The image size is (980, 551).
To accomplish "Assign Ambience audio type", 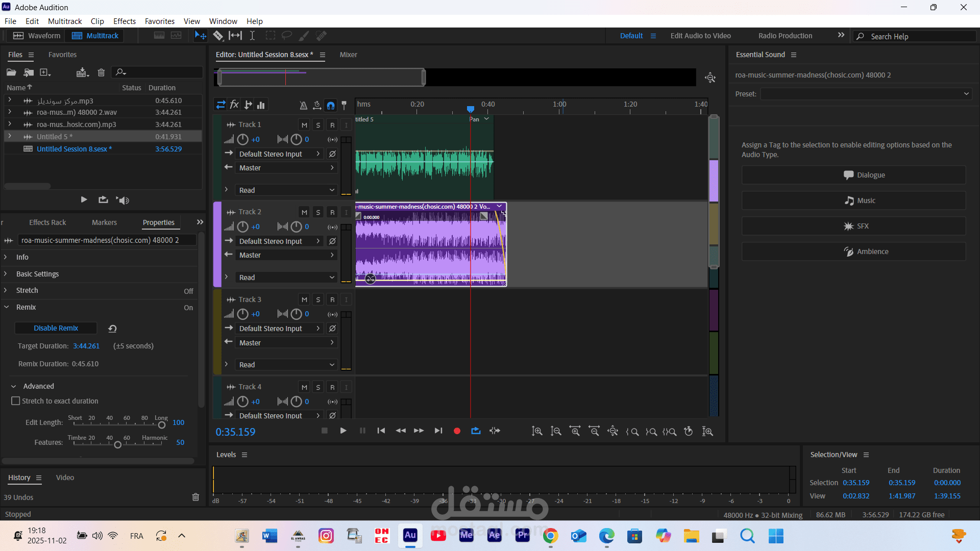I will click(853, 252).
